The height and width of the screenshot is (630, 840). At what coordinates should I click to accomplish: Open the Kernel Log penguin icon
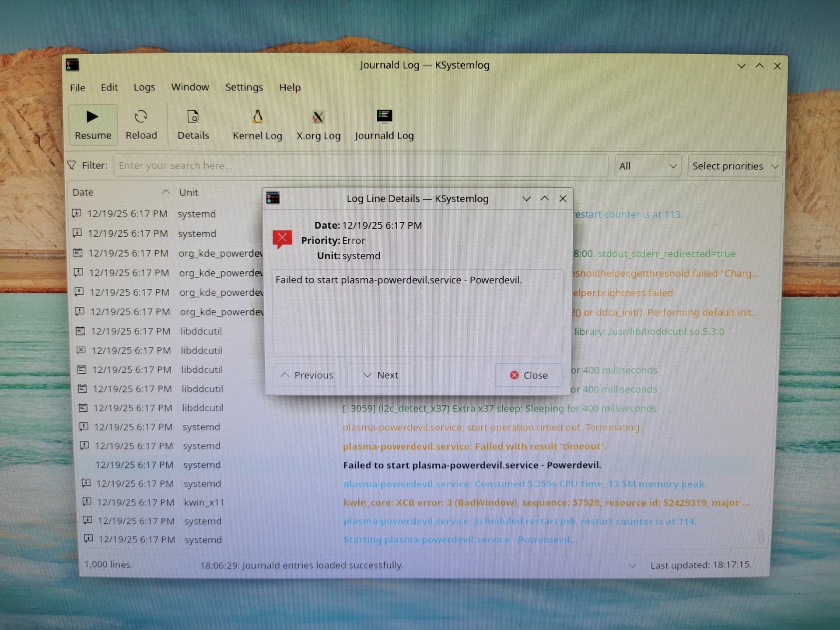coord(258,117)
